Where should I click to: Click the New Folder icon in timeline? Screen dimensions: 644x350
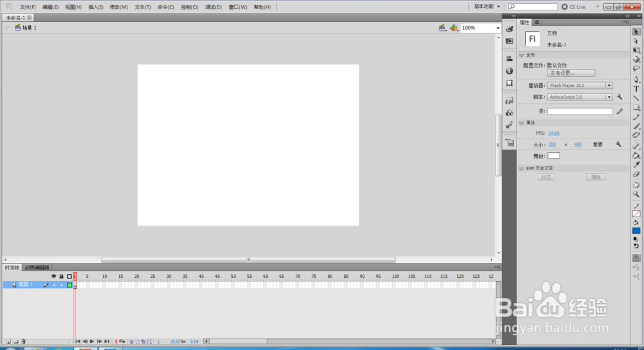pyautogui.click(x=16, y=342)
